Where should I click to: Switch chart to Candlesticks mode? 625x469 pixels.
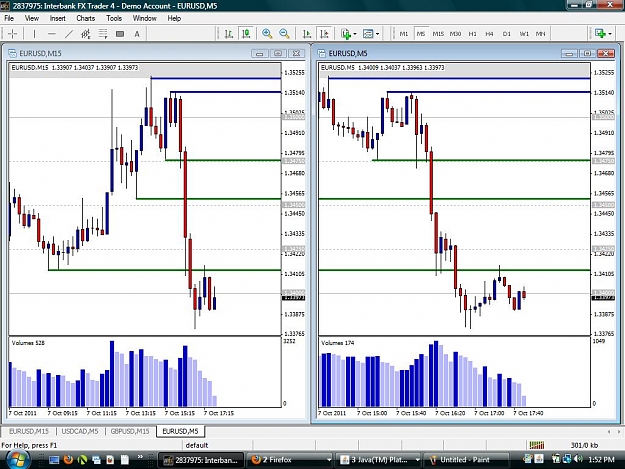tap(246, 34)
